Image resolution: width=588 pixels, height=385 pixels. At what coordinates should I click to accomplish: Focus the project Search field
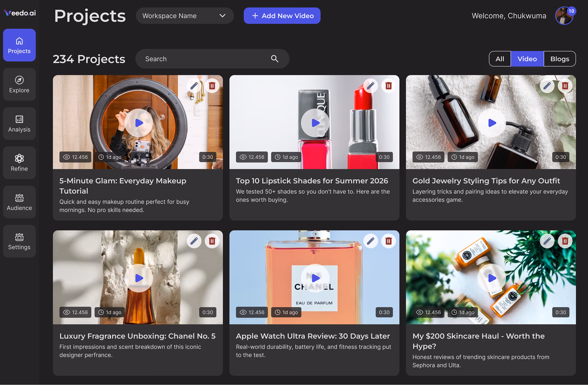click(x=212, y=59)
